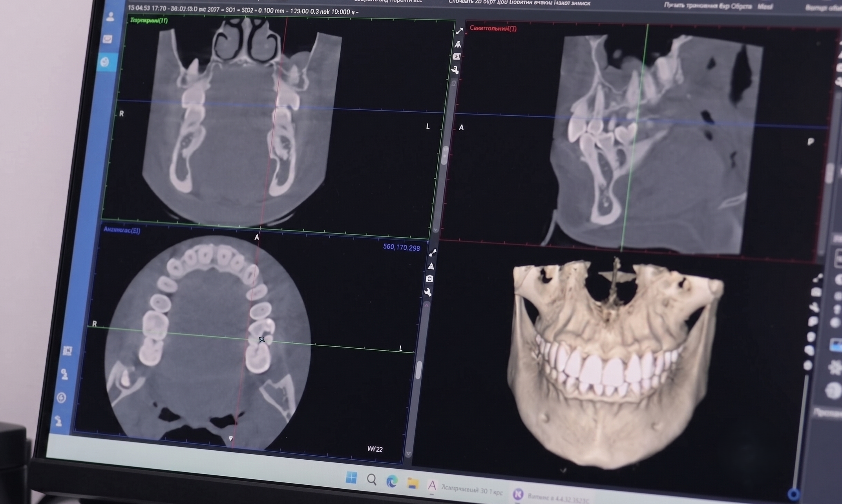Click the red sagittal view title label
Screen dimensions: 842x504
coord(493,29)
